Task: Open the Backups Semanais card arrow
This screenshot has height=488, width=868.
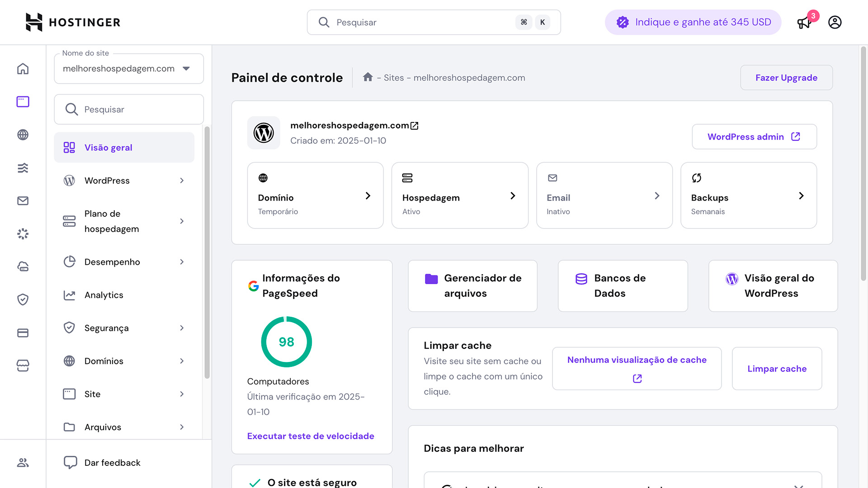Action: [801, 196]
